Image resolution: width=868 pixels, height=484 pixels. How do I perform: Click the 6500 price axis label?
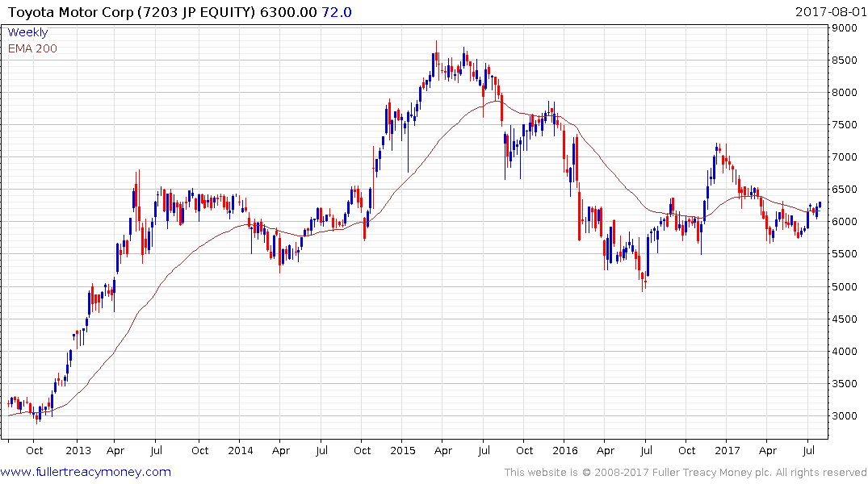(845, 190)
